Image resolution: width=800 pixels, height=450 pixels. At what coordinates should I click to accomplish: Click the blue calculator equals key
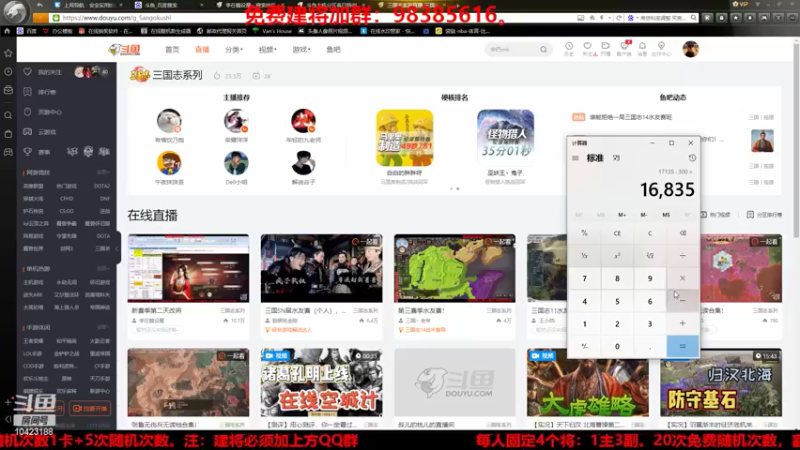click(x=683, y=346)
